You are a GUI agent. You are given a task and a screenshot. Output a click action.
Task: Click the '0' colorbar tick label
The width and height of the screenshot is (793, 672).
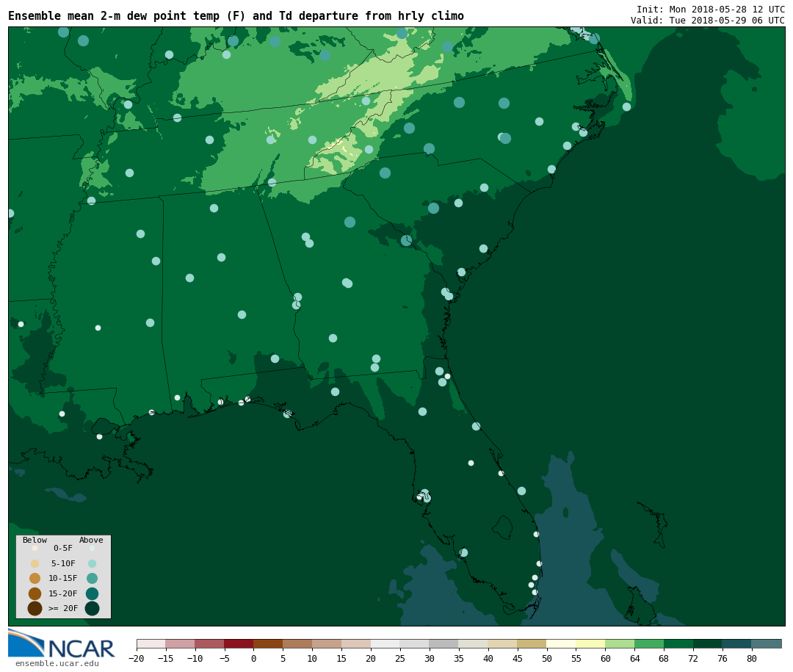tap(253, 658)
